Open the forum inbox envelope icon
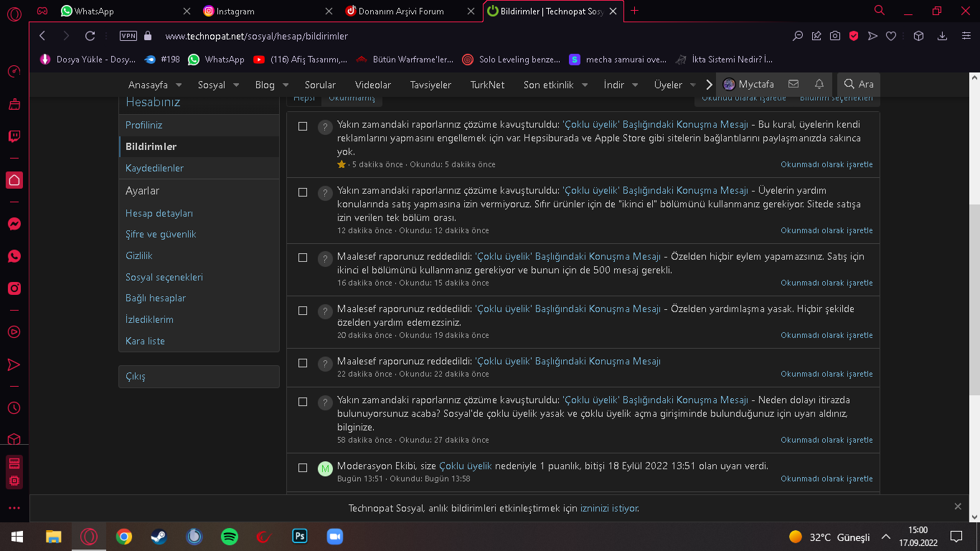The image size is (980, 551). tap(793, 84)
